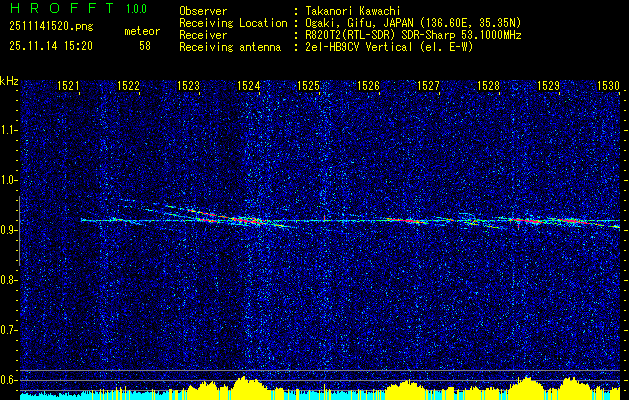This screenshot has width=629, height=400.
Task: Click the 0.7 frequency axis label
Action: (9, 329)
